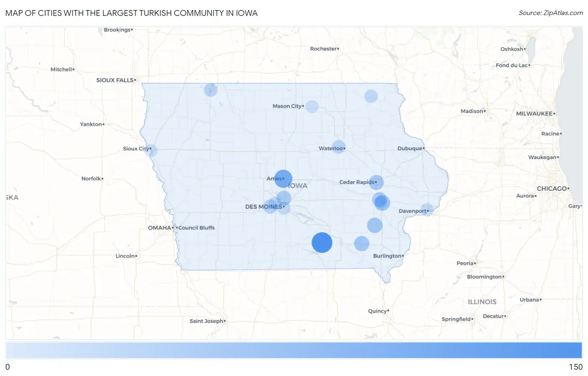This screenshot has height=376, width=588.
Task: Click the Dubuque city label
Action: tap(410, 148)
